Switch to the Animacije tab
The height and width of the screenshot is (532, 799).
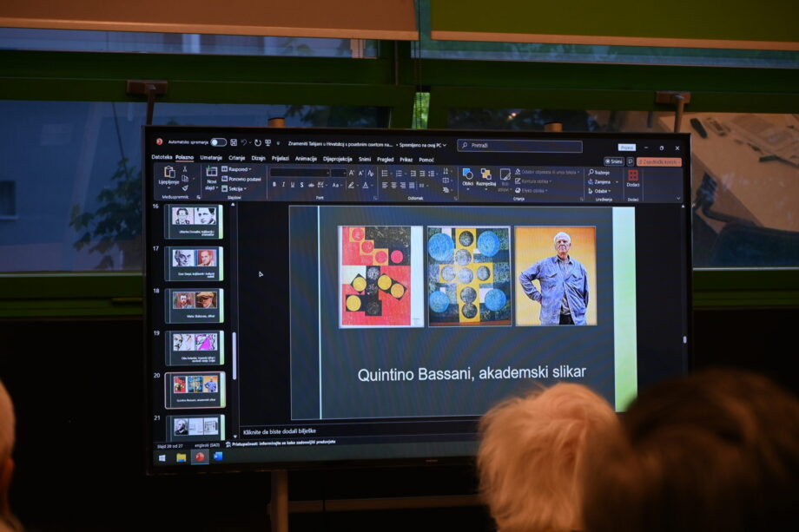[306, 159]
